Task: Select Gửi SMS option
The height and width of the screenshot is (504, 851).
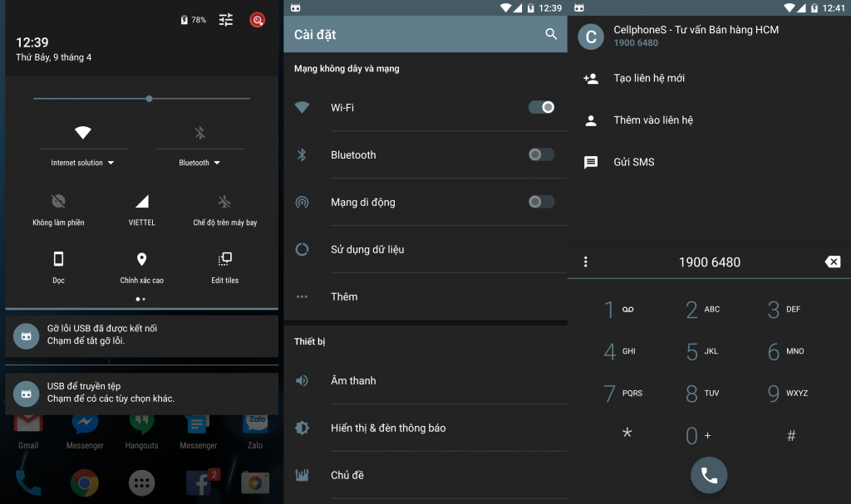Action: (x=634, y=162)
